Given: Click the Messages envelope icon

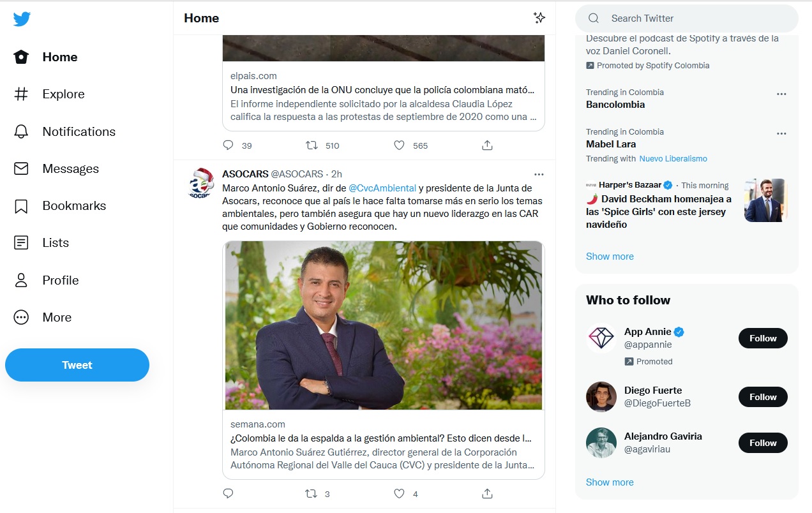Looking at the screenshot, I should (21, 168).
